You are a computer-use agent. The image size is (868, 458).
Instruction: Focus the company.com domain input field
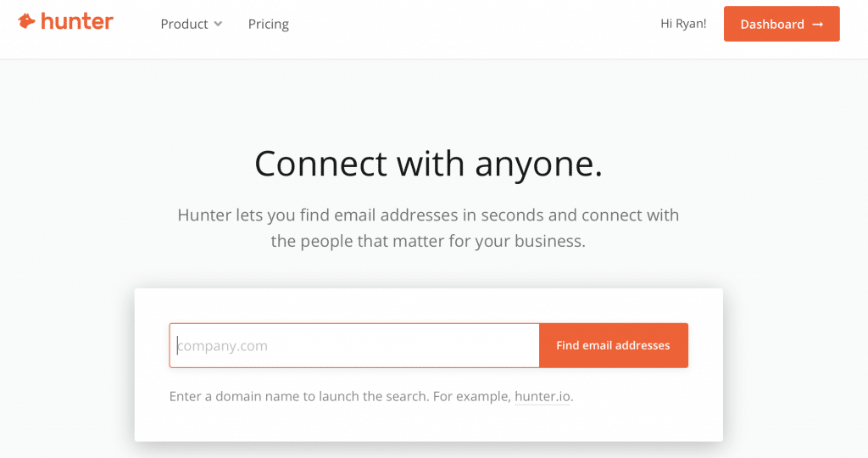(354, 345)
